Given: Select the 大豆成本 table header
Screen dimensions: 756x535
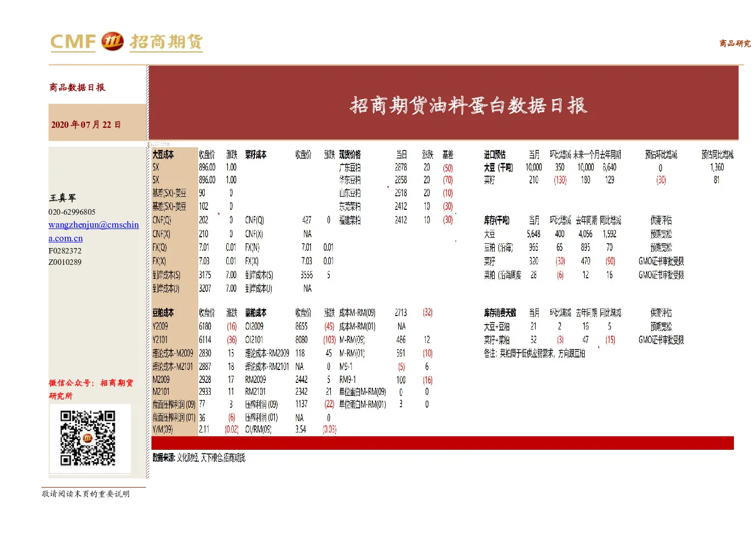Looking at the screenshot, I should click(x=163, y=155).
